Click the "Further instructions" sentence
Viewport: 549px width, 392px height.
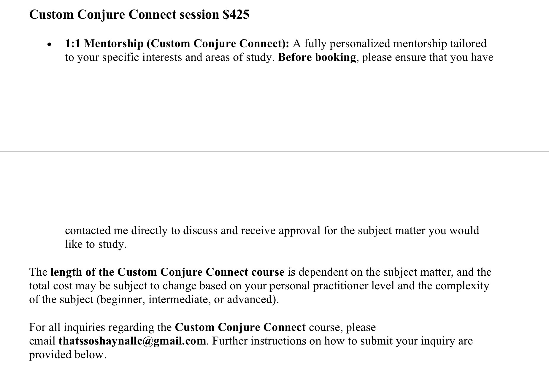[x=341, y=341]
